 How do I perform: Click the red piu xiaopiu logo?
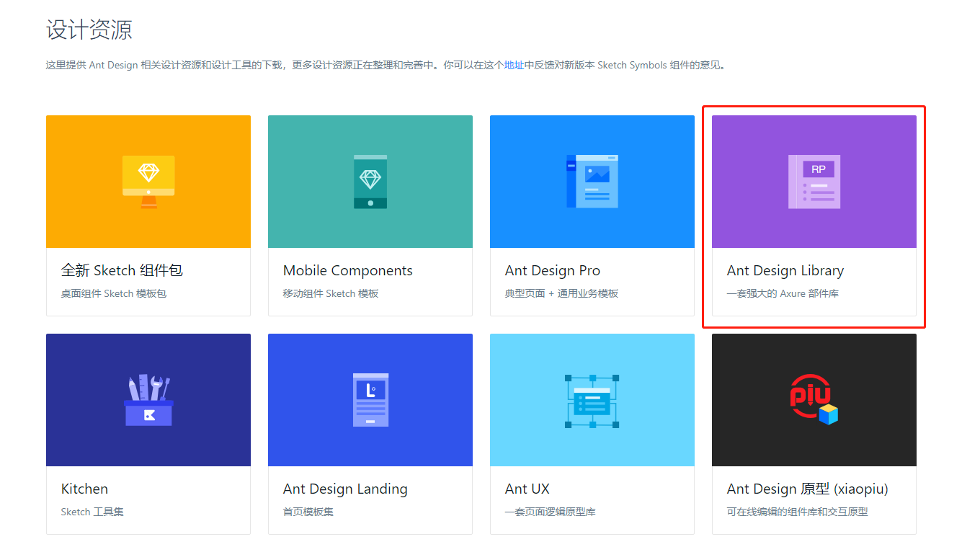814,399
